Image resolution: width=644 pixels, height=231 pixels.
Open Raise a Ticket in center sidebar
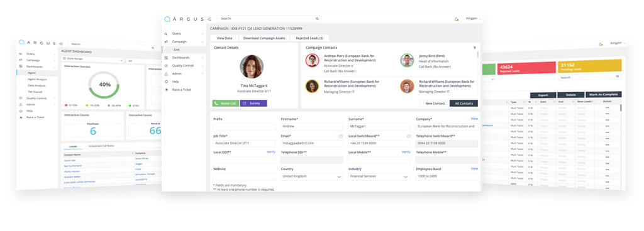pos(182,89)
